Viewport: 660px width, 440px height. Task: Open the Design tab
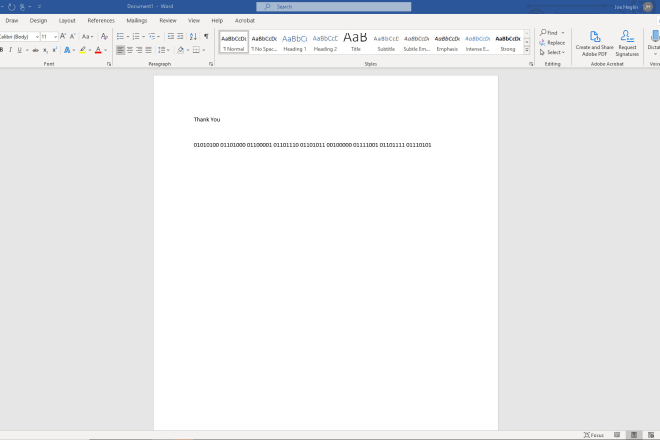(x=38, y=20)
